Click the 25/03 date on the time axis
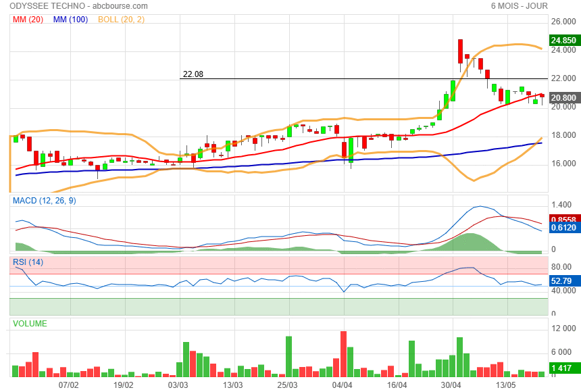This screenshot has height=392, width=581. click(288, 385)
